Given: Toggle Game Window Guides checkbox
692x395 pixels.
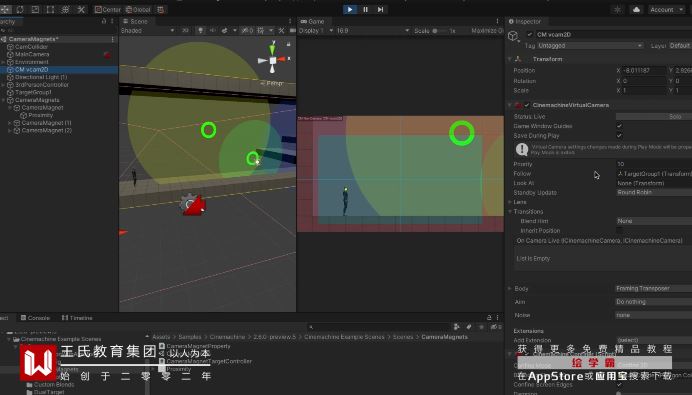Looking at the screenshot, I should pos(619,126).
